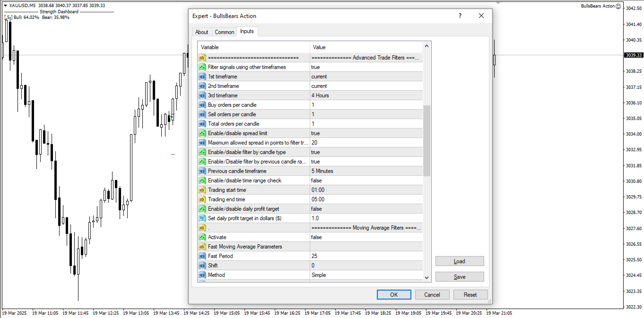Select the Inputs tab

coord(247,31)
